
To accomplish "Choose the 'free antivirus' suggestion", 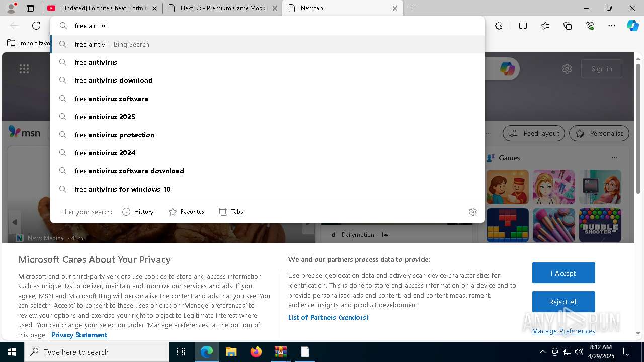I will click(x=267, y=62).
